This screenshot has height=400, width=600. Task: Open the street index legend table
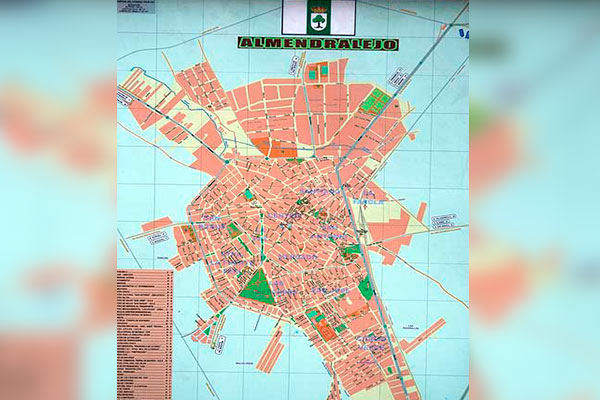[x=145, y=334]
